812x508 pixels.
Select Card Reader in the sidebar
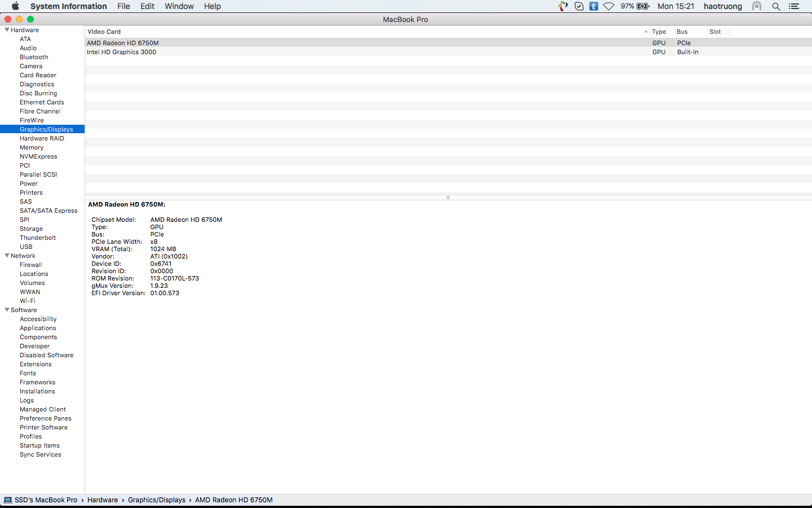pyautogui.click(x=38, y=75)
